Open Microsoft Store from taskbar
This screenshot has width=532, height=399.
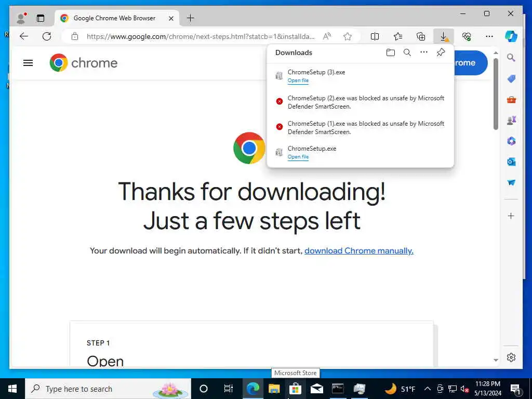(x=295, y=389)
